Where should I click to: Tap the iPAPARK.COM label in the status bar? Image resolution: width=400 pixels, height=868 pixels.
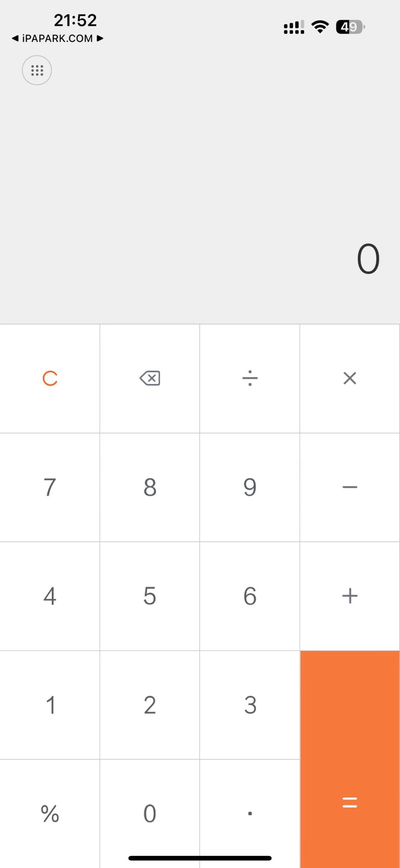click(58, 38)
